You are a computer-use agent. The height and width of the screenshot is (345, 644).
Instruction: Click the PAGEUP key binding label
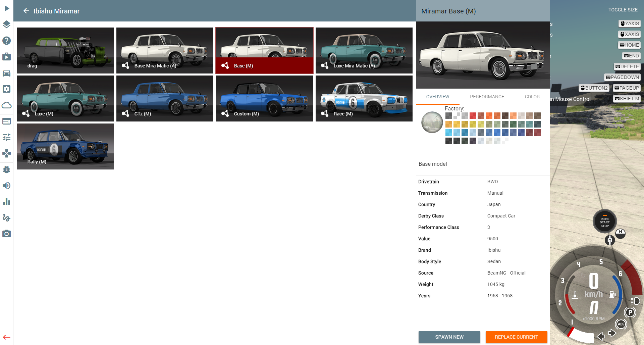tap(627, 88)
